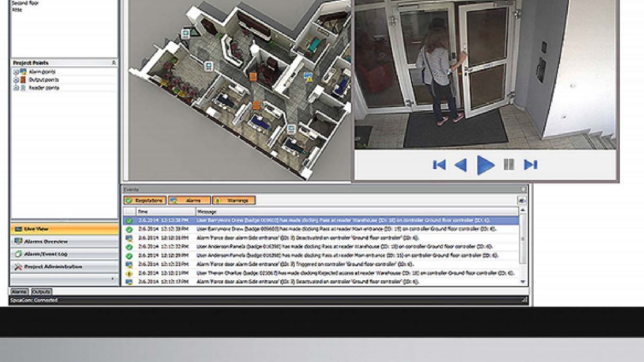This screenshot has width=644, height=362.
Task: Expand the Output points tree node
Action: click(x=16, y=80)
